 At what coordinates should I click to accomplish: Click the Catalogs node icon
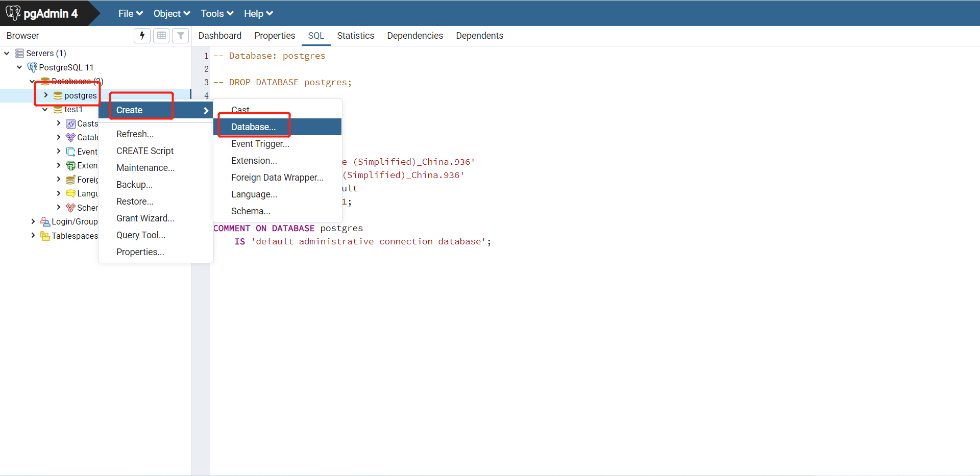coord(70,137)
